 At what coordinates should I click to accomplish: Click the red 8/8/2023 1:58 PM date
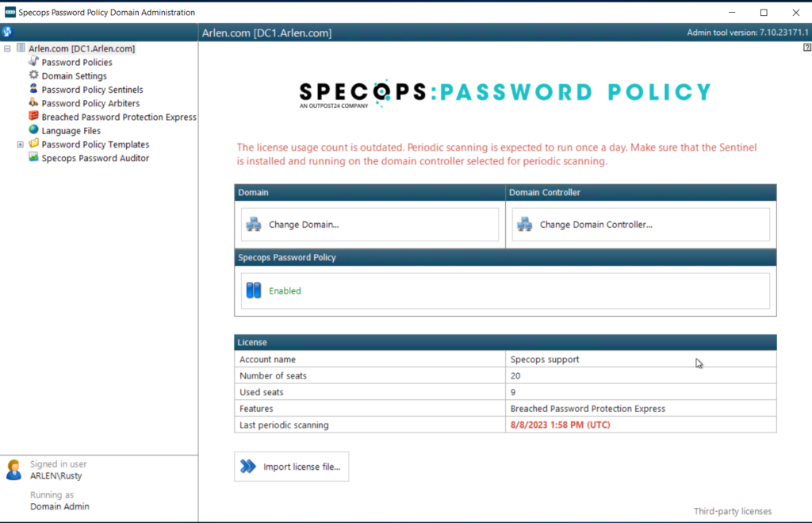point(561,425)
